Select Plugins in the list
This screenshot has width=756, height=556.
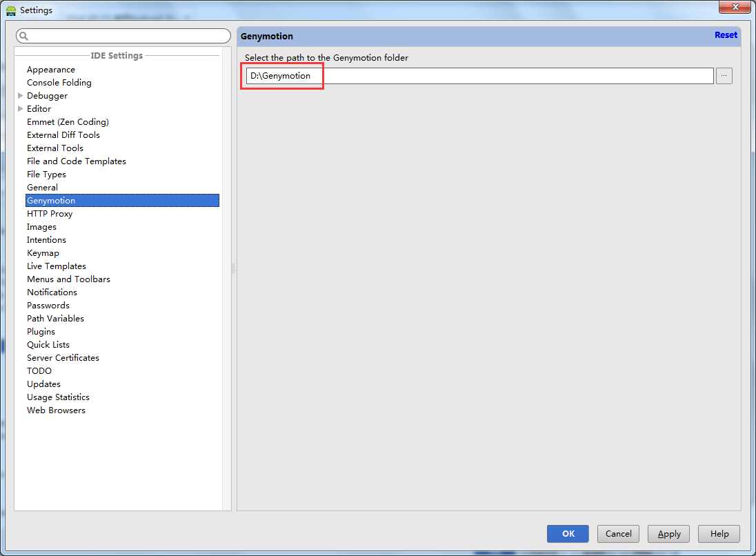(x=41, y=331)
